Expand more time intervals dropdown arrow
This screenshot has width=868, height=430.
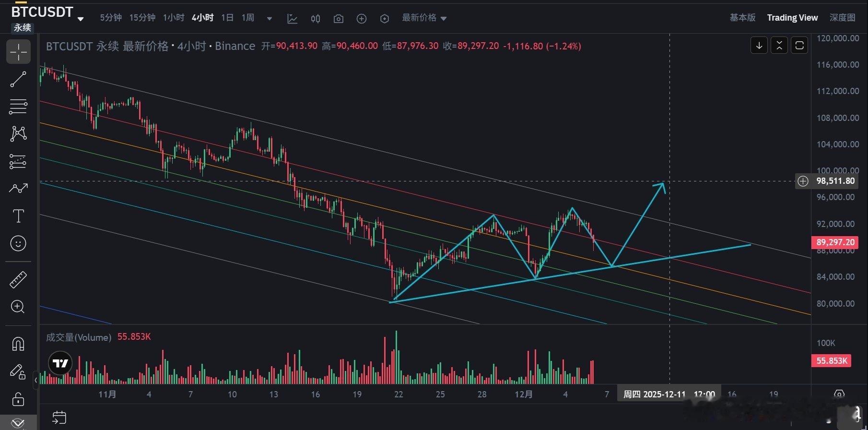pyautogui.click(x=270, y=19)
